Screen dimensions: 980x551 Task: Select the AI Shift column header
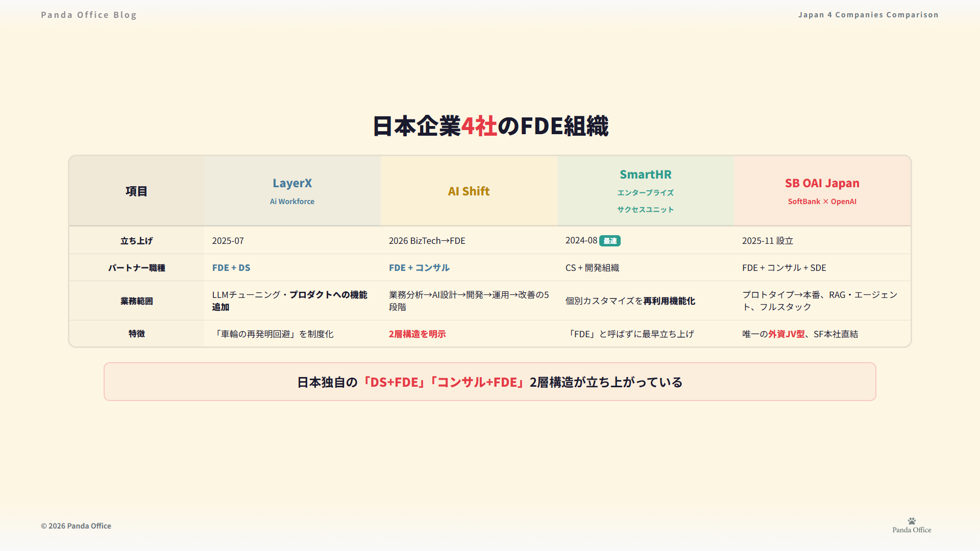469,191
